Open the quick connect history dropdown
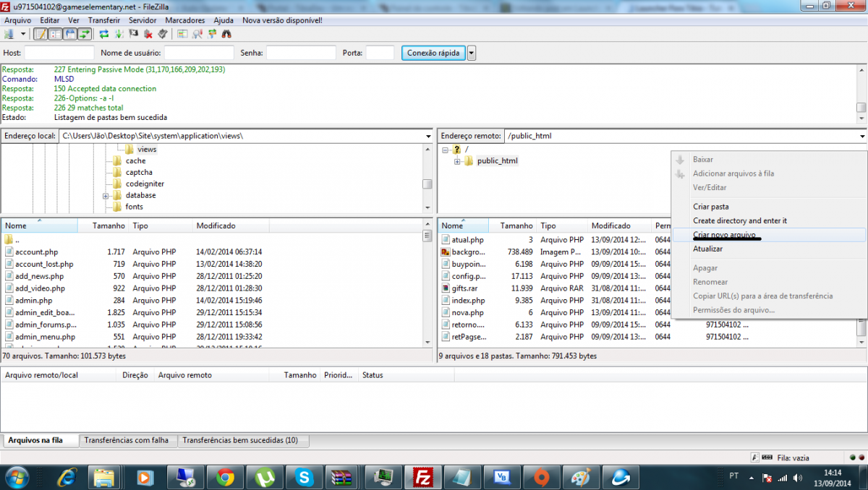 pos(472,53)
